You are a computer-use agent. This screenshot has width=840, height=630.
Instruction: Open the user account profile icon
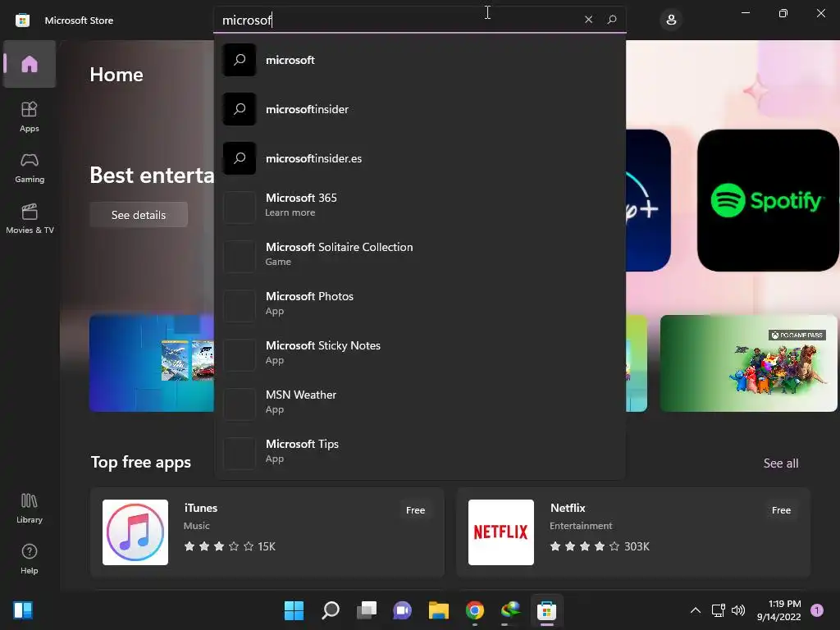671,21
